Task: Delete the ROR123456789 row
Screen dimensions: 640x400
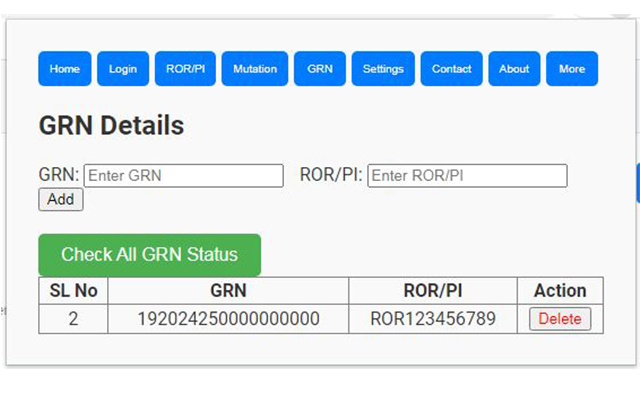Action: point(560,319)
